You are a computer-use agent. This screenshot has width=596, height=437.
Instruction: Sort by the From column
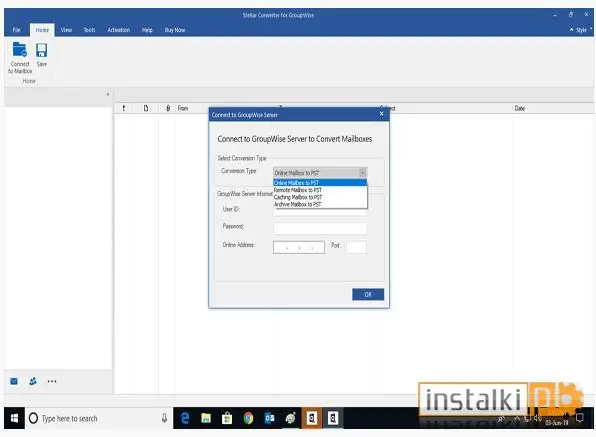[x=183, y=108]
